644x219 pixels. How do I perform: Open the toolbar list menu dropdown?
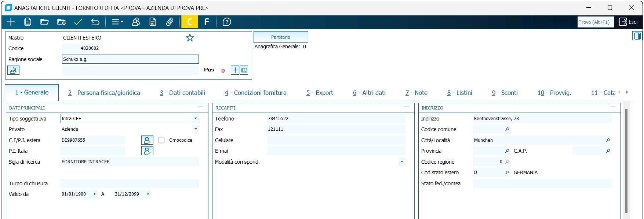click(117, 22)
